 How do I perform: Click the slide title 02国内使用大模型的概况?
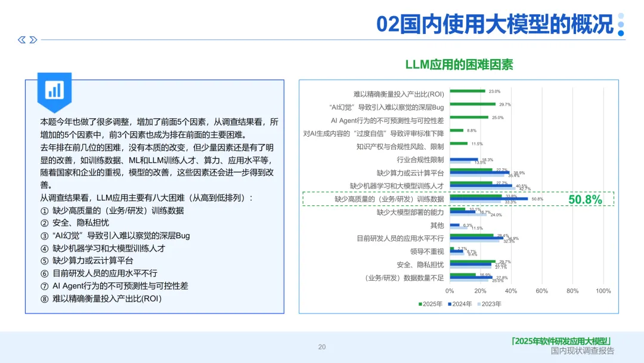click(495, 24)
